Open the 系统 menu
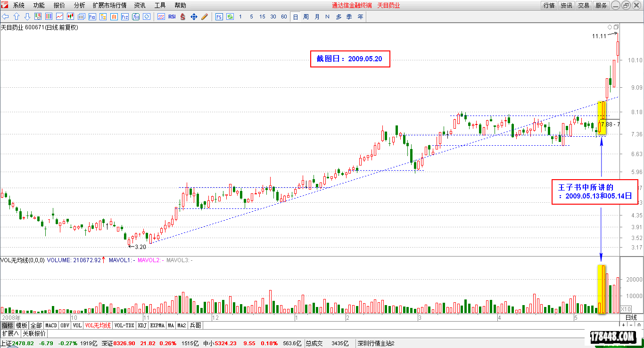The height and width of the screenshot is (348, 644). (x=19, y=5)
